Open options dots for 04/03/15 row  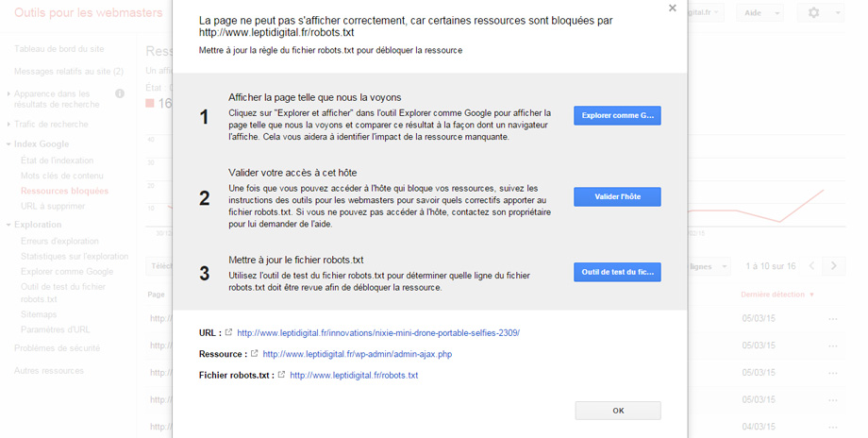tap(832, 427)
